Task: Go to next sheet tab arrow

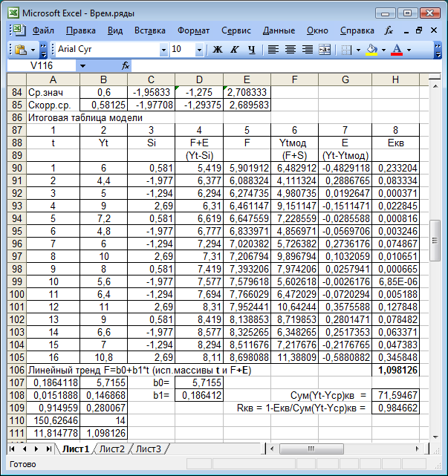Action: pos(36,449)
